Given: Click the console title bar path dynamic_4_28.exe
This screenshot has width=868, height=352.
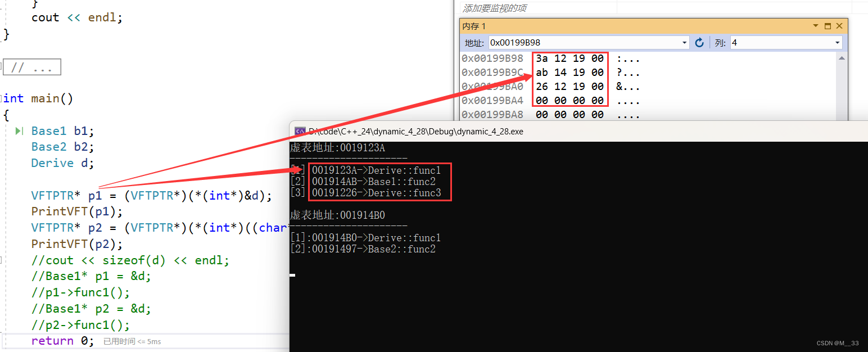Looking at the screenshot, I should 416,131.
